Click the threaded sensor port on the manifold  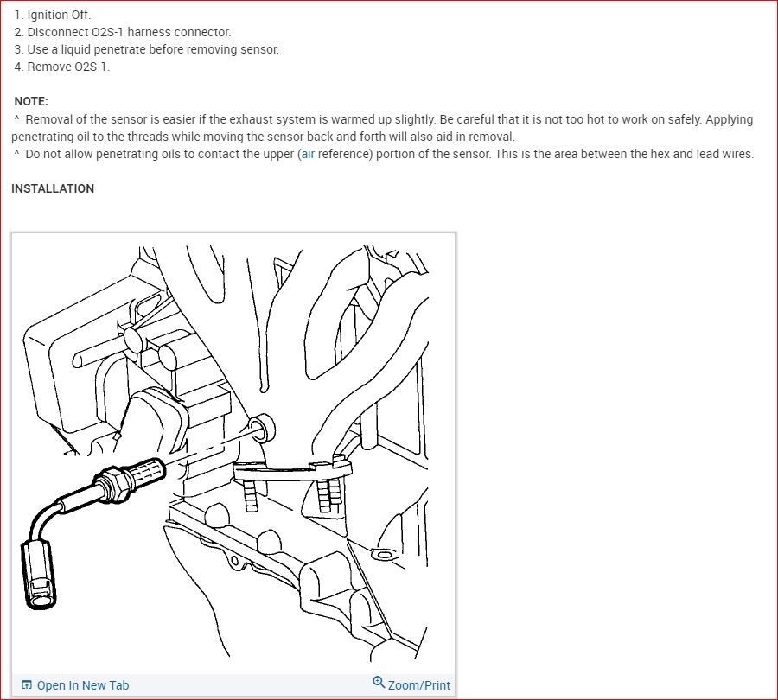point(261,428)
